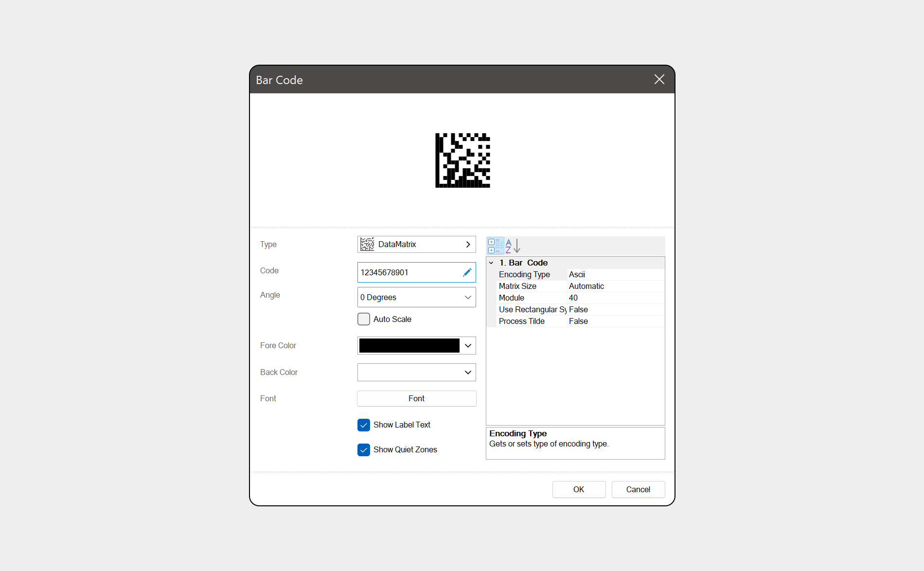
Task: Click the Font button
Action: click(417, 399)
